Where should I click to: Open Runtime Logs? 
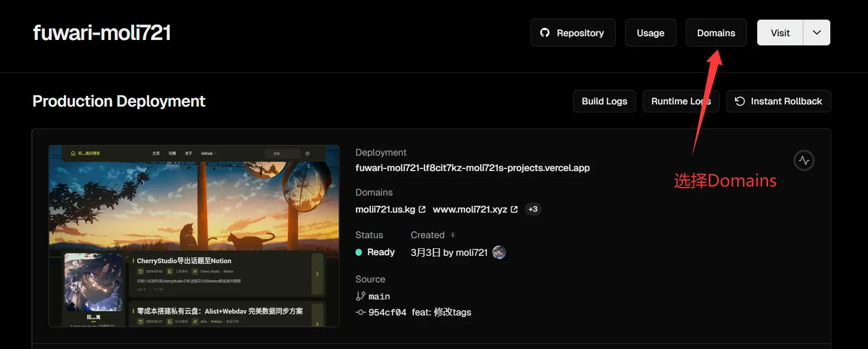(681, 101)
